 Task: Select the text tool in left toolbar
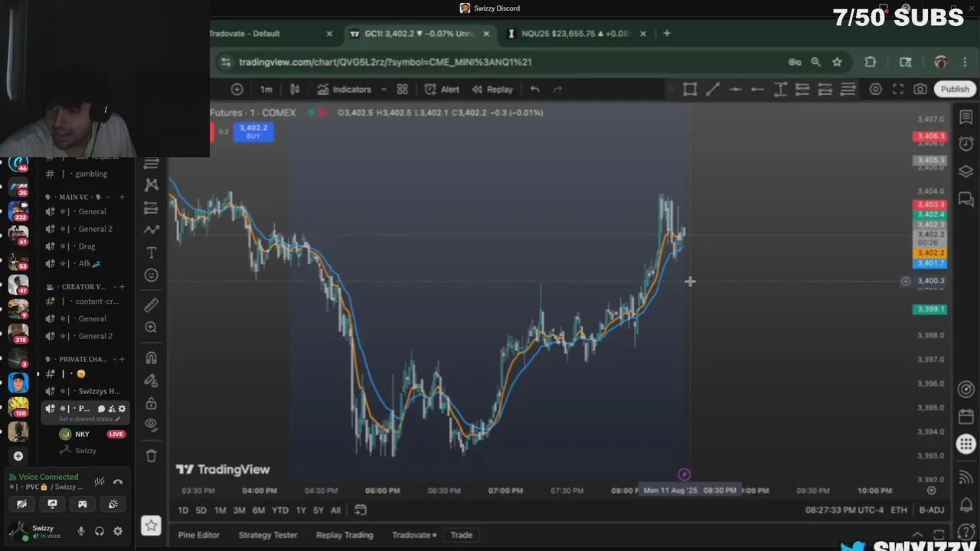point(151,253)
